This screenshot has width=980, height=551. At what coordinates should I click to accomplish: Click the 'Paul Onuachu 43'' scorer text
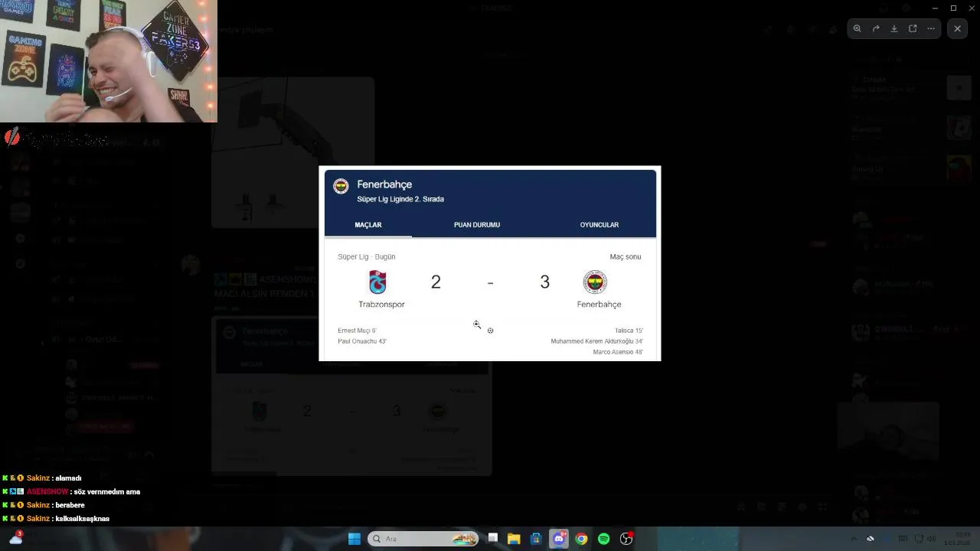click(x=362, y=341)
